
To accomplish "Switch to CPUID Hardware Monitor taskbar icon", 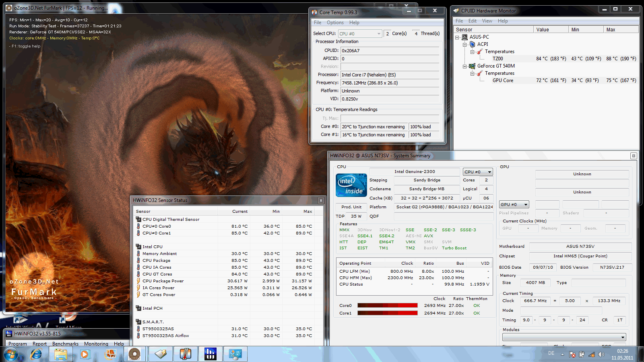I will 160,354.
